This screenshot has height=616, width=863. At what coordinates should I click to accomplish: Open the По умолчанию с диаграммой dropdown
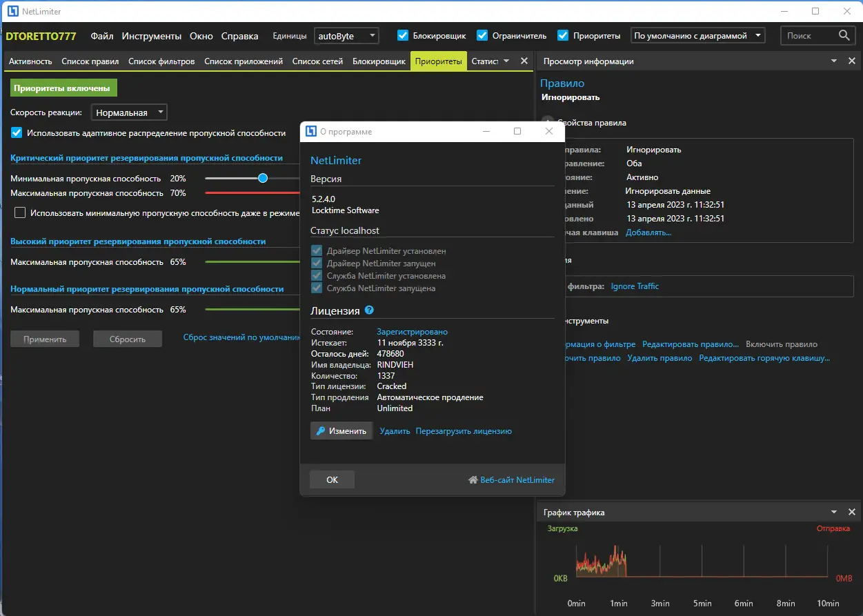coord(697,36)
